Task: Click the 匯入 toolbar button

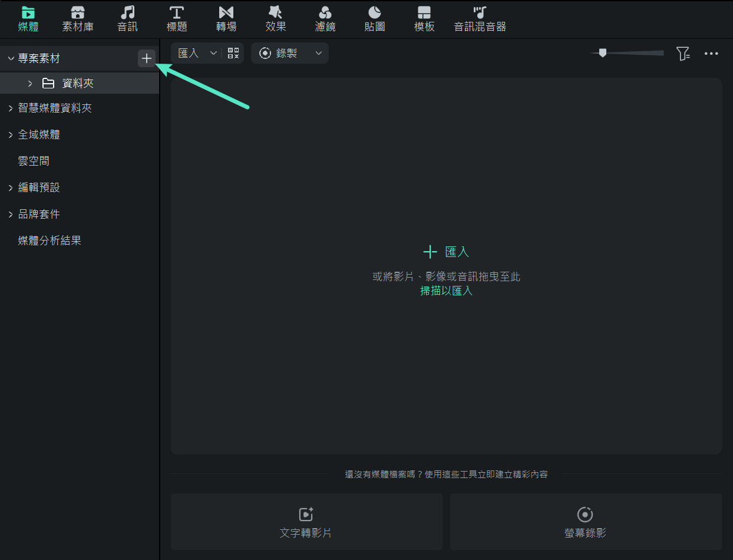Action: 189,53
